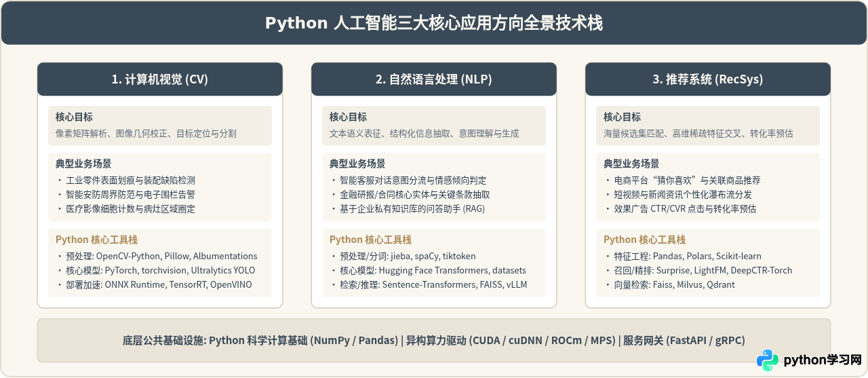
Task: Click "核心模型: PyTorch, torchvision, Ultralytics YOLO" line
Action: point(161,271)
